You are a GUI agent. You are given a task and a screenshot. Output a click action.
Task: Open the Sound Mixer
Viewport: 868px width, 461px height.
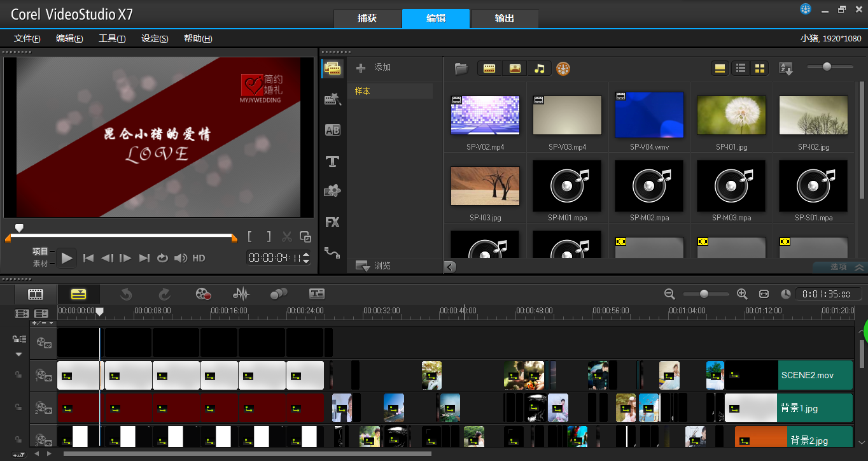241,294
